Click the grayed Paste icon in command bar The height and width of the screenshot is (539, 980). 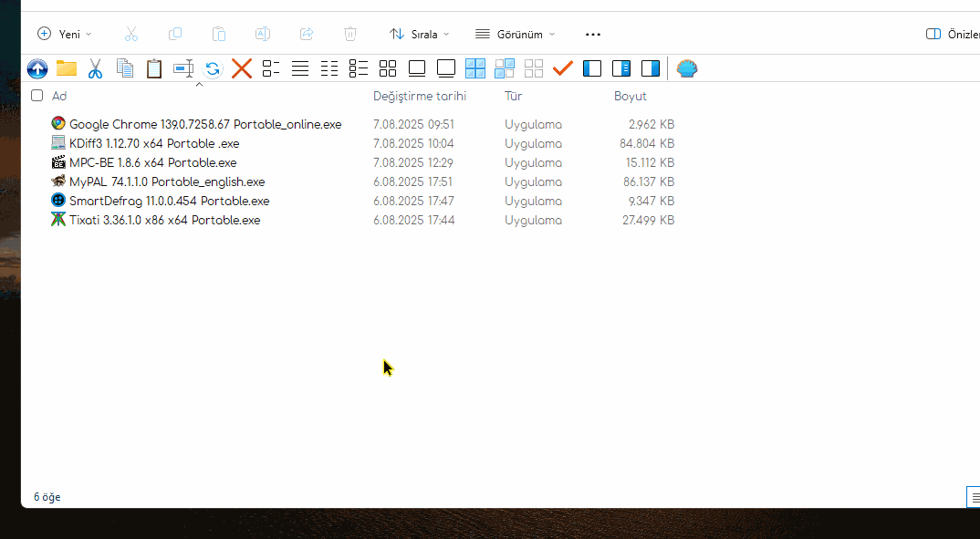click(x=219, y=34)
